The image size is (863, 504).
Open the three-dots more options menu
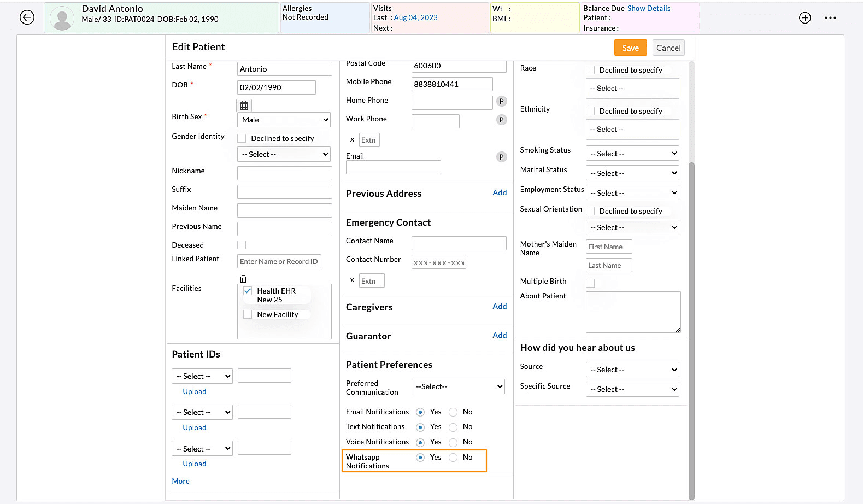830,17
